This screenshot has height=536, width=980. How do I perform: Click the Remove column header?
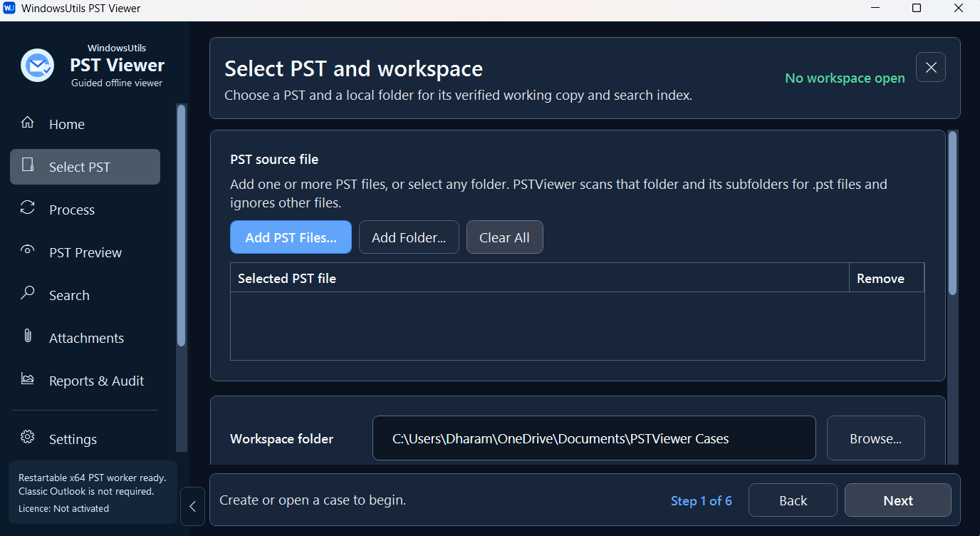(887, 278)
